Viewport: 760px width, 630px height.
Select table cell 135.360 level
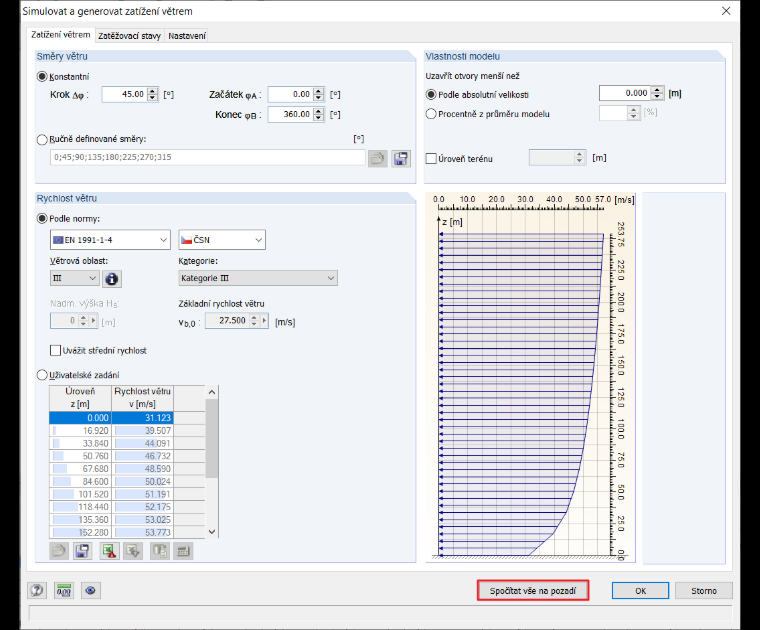point(80,520)
